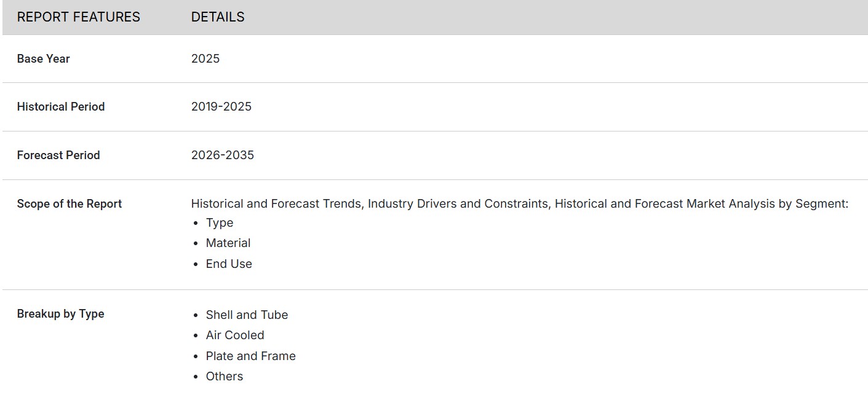Screen dimensions: 868x400
Task: Click the 2019-2025 historical period value
Action: [221, 107]
